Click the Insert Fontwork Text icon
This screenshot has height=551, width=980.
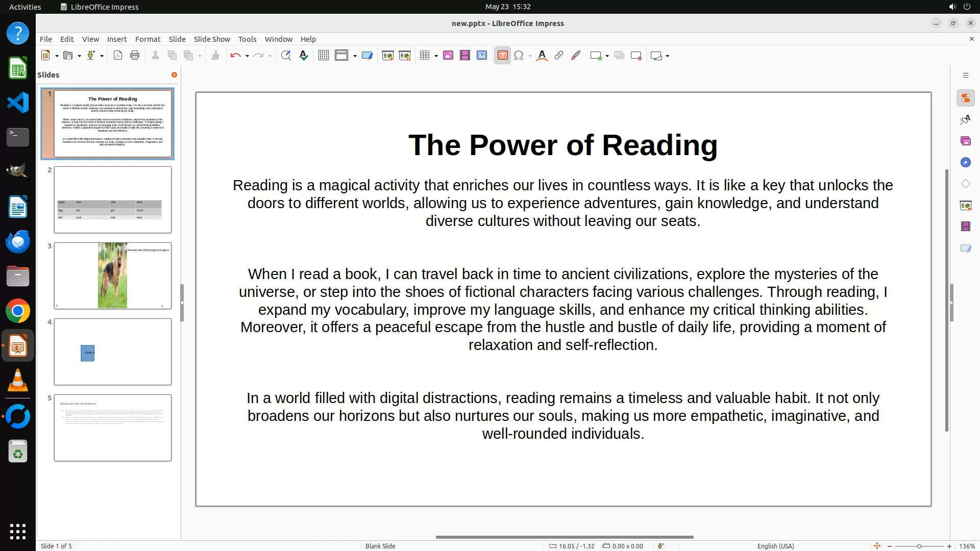(542, 56)
